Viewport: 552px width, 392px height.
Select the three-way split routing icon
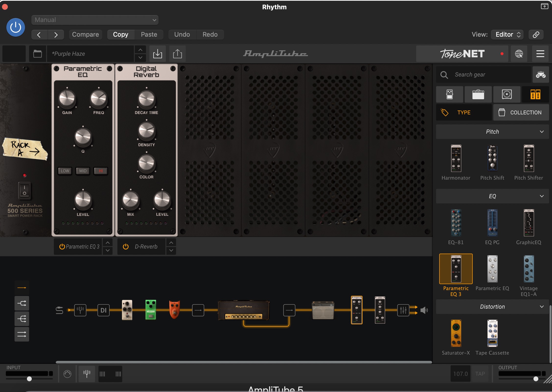point(22,319)
